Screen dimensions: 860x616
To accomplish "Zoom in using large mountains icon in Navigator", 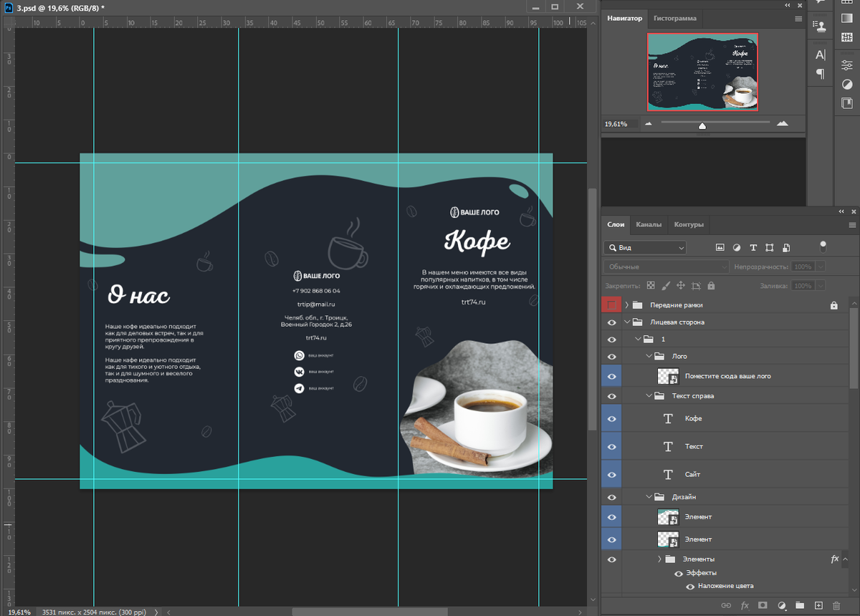I will coord(783,123).
